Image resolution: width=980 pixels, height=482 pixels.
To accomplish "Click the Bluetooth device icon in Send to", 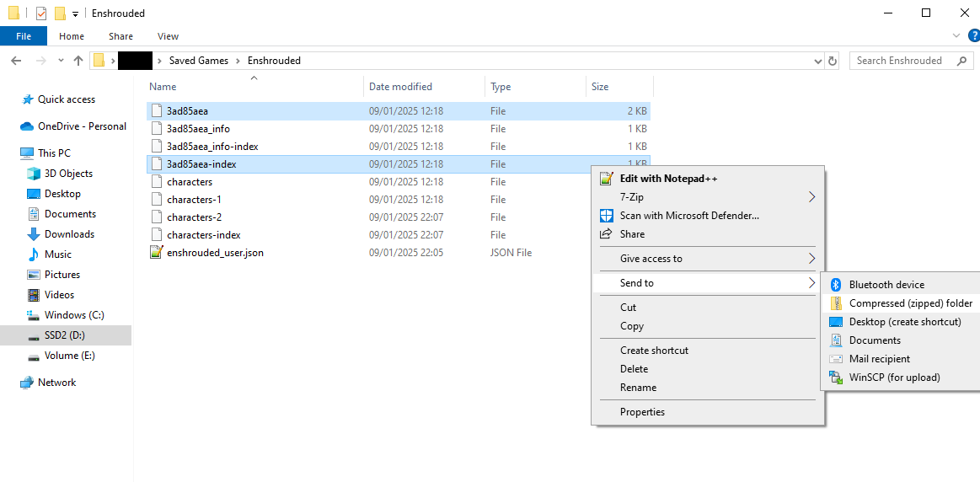I will pos(836,285).
